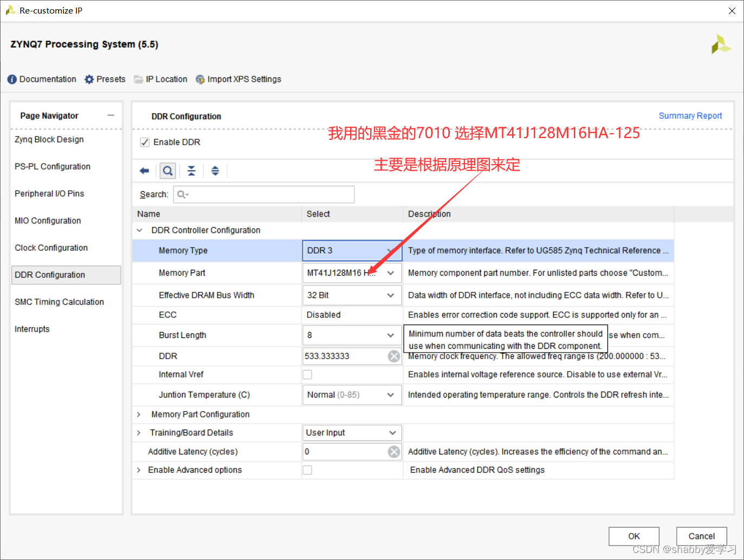Click into the Search input field
Screen dimensions: 744x560
coord(264,194)
